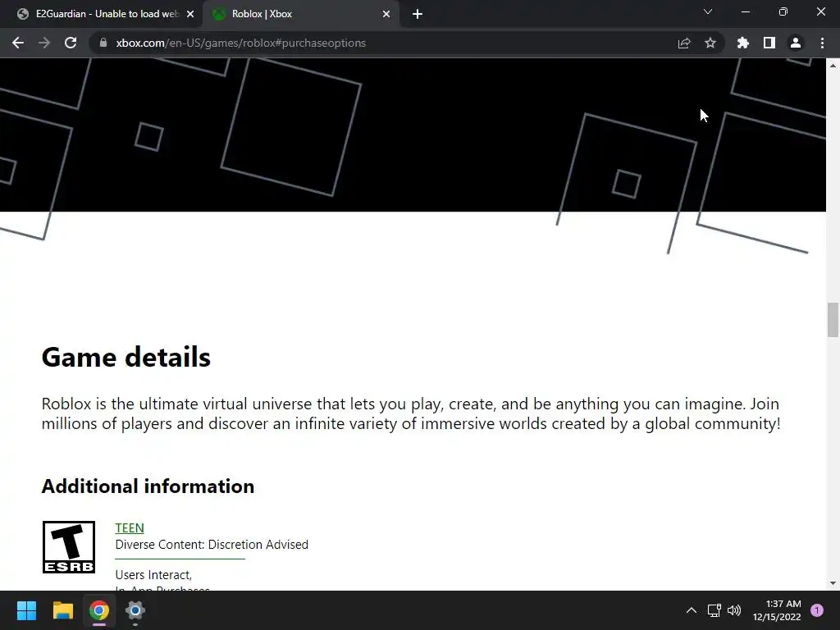Click the Game details heading
Screen dimensions: 840x630
pyautogui.click(x=126, y=357)
